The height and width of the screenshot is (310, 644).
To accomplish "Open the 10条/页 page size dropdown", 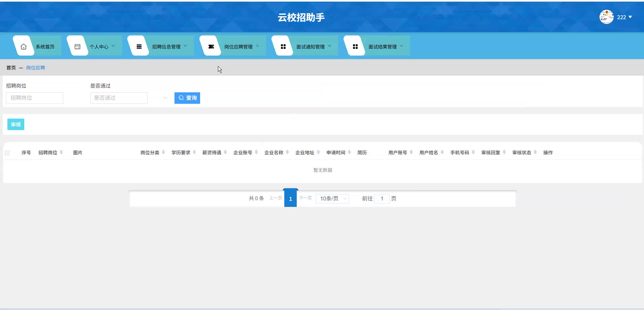I will click(x=332, y=199).
